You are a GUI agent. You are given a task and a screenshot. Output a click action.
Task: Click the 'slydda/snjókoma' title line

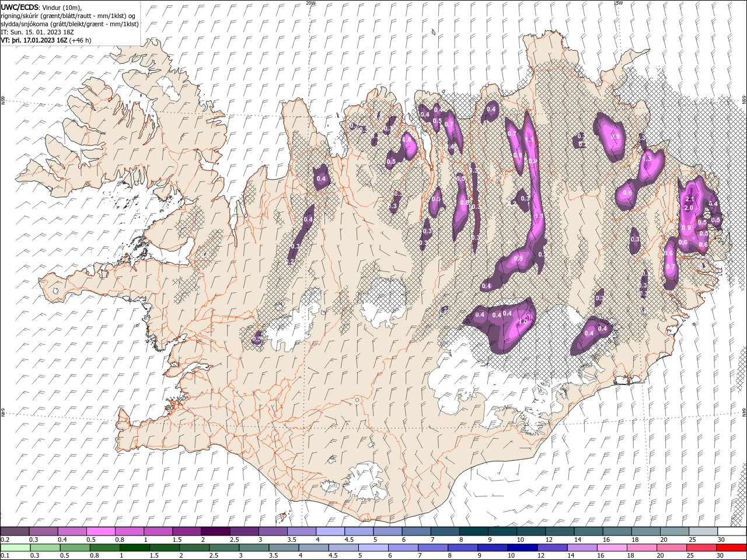(70, 24)
